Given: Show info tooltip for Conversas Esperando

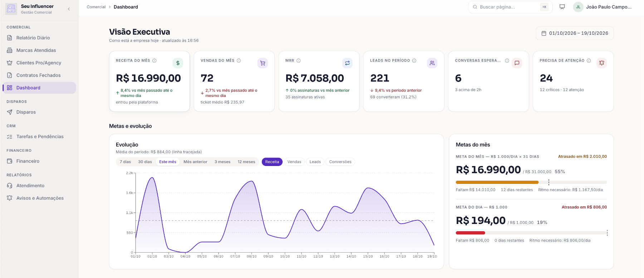Looking at the screenshot, I should tap(507, 60).
